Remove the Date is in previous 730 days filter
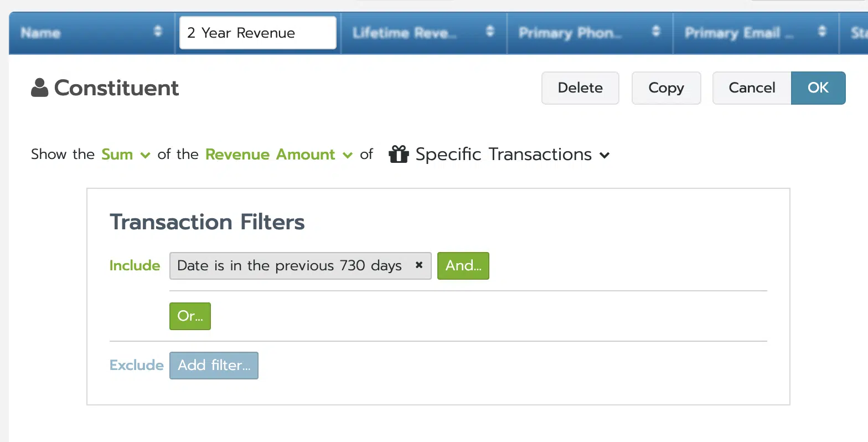 419,265
